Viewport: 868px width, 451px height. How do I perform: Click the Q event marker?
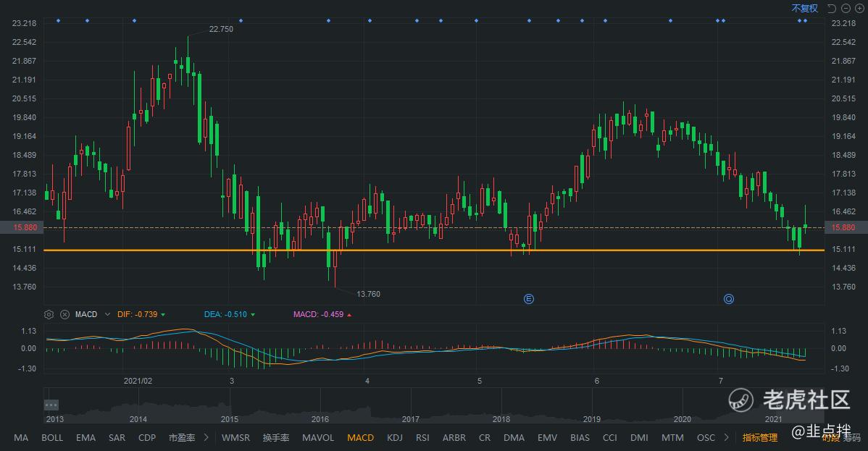pyautogui.click(x=729, y=300)
